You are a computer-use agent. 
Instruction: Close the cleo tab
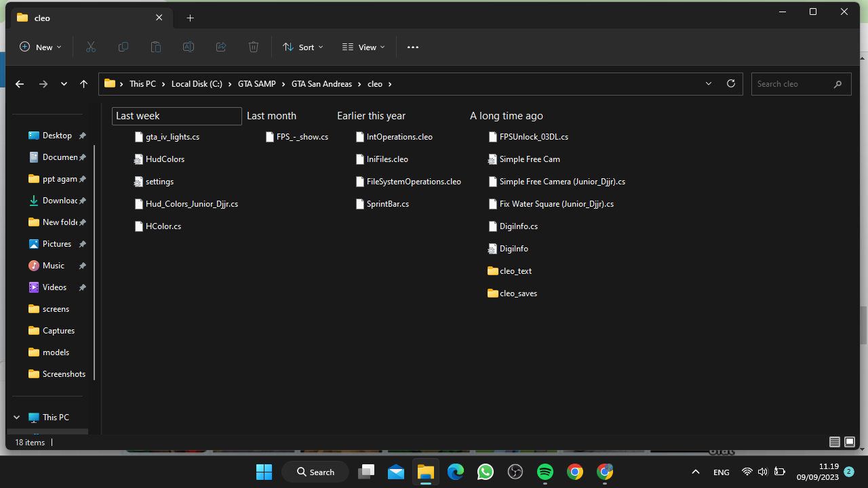[x=159, y=18]
